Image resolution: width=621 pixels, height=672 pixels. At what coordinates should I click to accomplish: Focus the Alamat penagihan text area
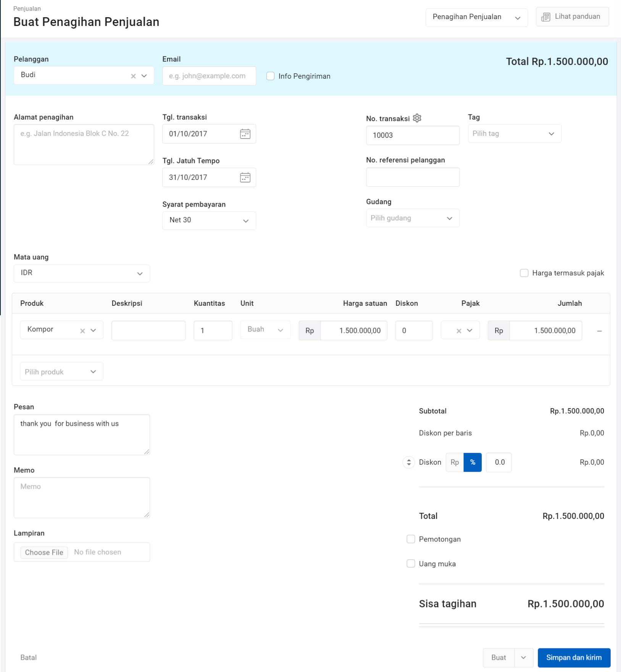point(84,145)
